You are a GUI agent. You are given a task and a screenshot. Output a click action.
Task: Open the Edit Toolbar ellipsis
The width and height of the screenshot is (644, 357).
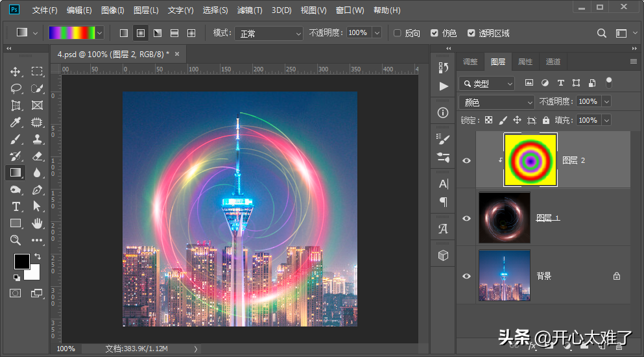37,240
